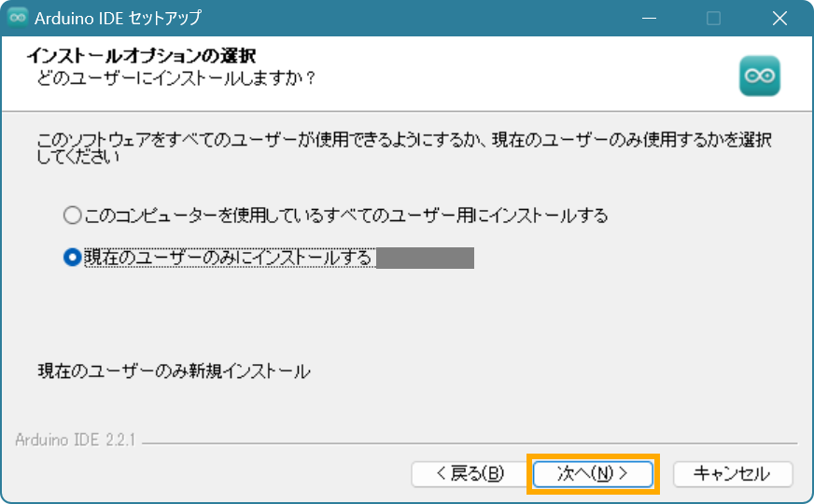Click the horizontal separator line above the buttons

tap(467, 442)
